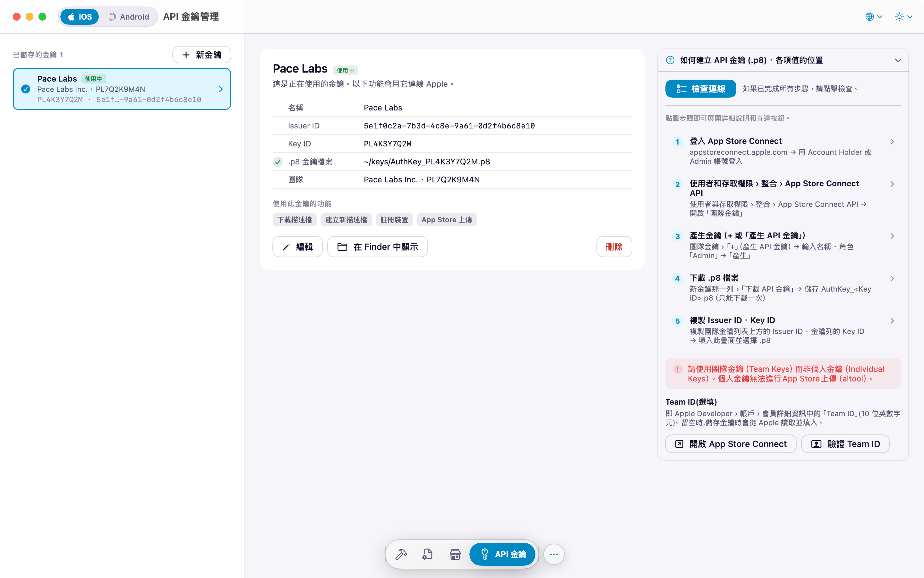This screenshot has height=578, width=924.
Task: Click the 檢查連線 check connection button
Action: point(701,89)
